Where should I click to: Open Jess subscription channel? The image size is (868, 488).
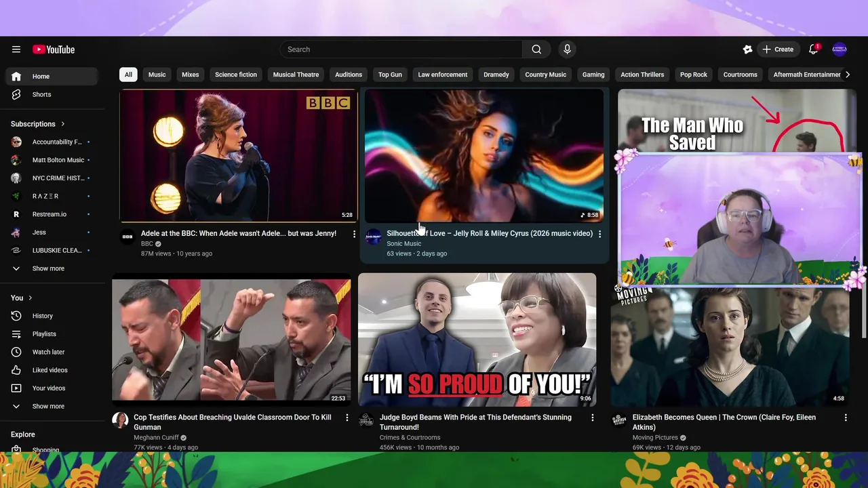click(52, 232)
